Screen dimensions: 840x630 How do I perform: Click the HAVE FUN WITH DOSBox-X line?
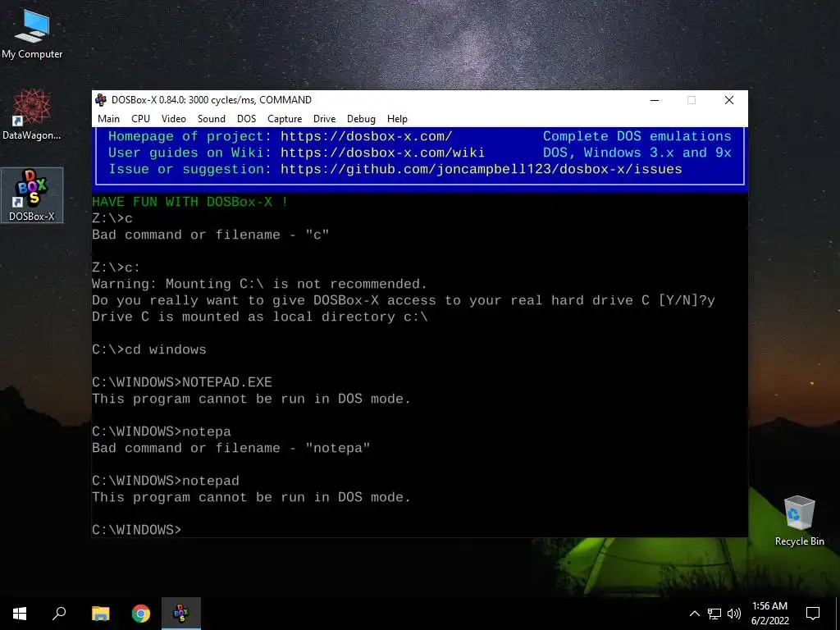click(190, 202)
